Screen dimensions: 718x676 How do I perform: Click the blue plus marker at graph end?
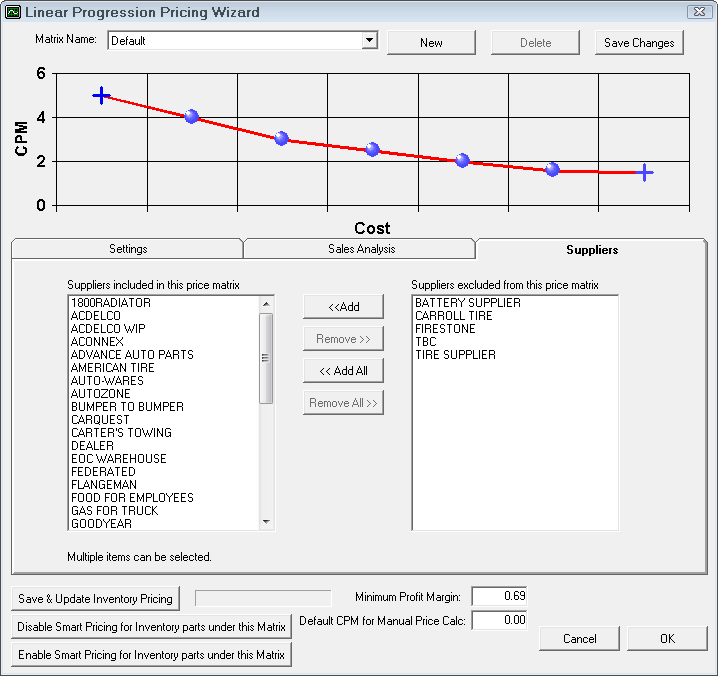tap(645, 173)
